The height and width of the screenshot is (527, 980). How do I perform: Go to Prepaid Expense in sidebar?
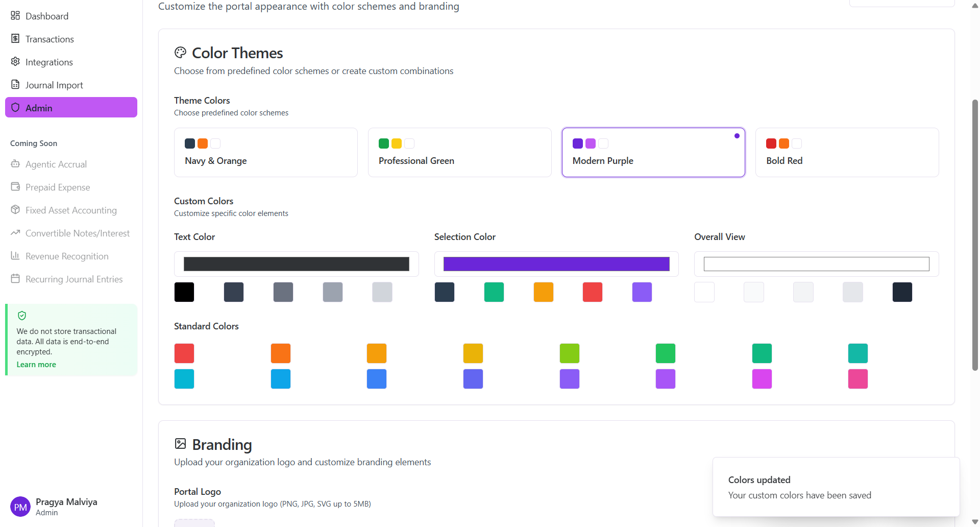[58, 187]
